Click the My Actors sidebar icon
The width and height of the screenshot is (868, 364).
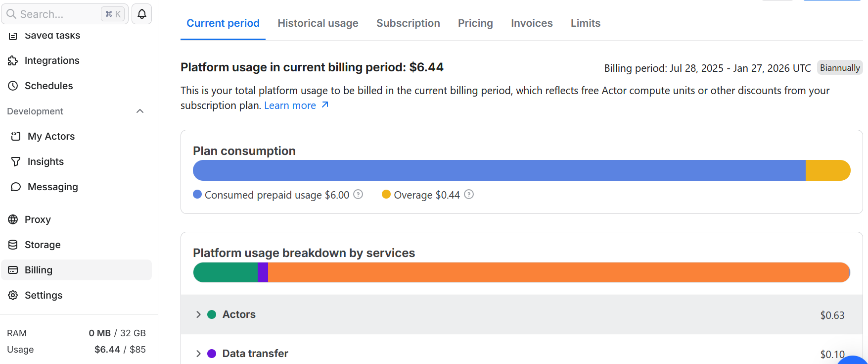pyautogui.click(x=16, y=136)
